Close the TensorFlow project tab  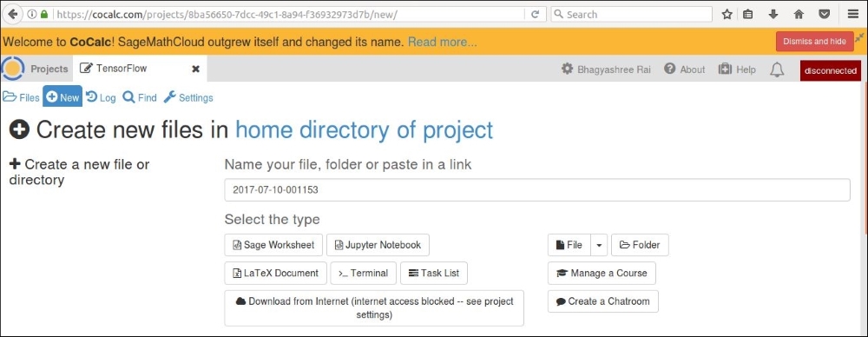tap(195, 69)
